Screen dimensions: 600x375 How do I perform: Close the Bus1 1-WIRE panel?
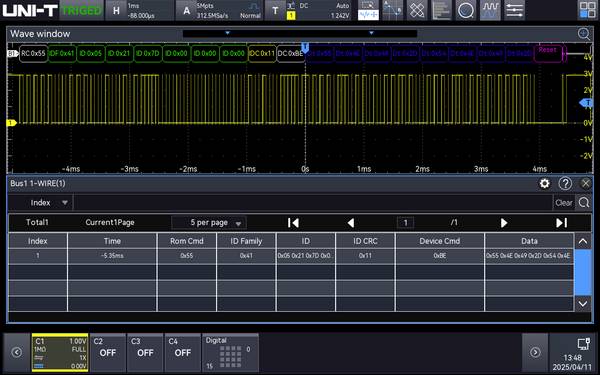585,184
